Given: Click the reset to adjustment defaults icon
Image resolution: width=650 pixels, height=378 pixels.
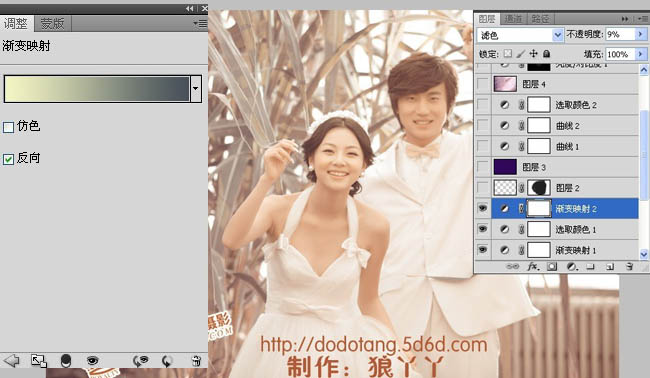Looking at the screenshot, I should (x=167, y=361).
